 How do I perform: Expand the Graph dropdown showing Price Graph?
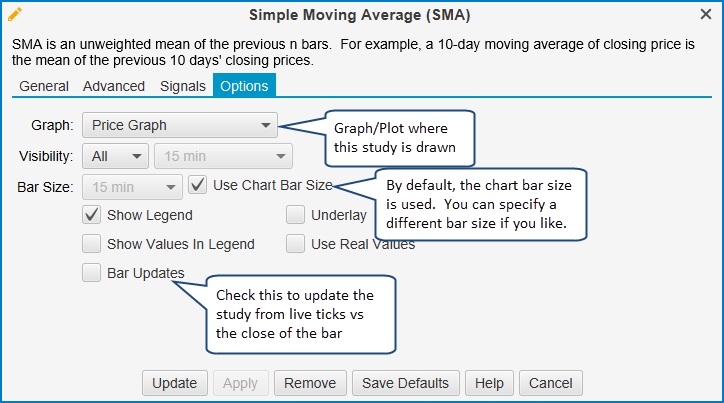180,125
